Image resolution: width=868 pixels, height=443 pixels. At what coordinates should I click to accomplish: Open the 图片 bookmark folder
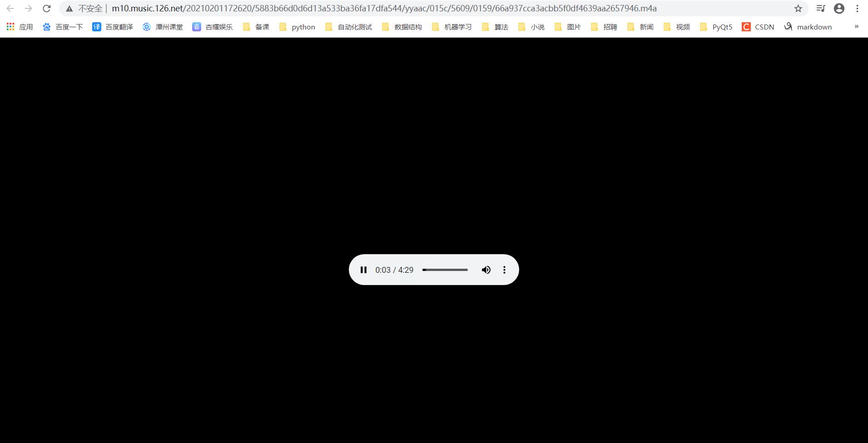[568, 27]
